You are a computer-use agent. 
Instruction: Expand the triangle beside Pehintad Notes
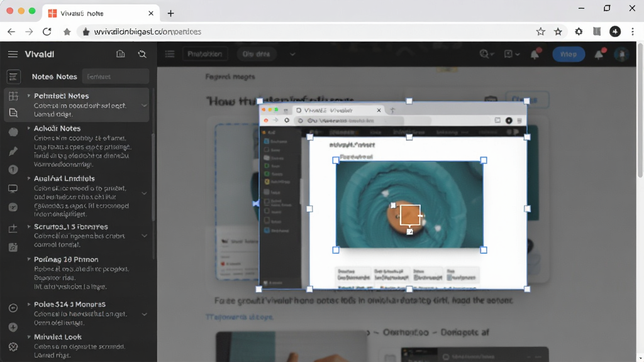tap(29, 96)
